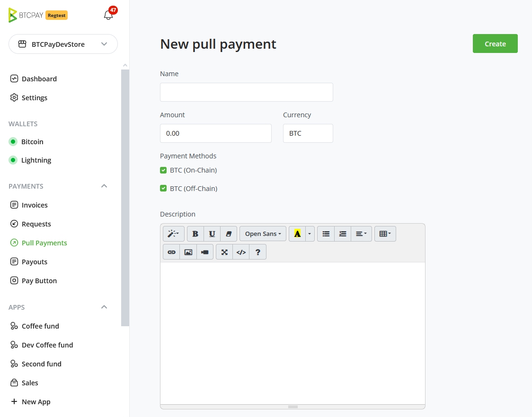Open the text color dropdown arrow
This screenshot has height=417, width=532.
coord(310,234)
